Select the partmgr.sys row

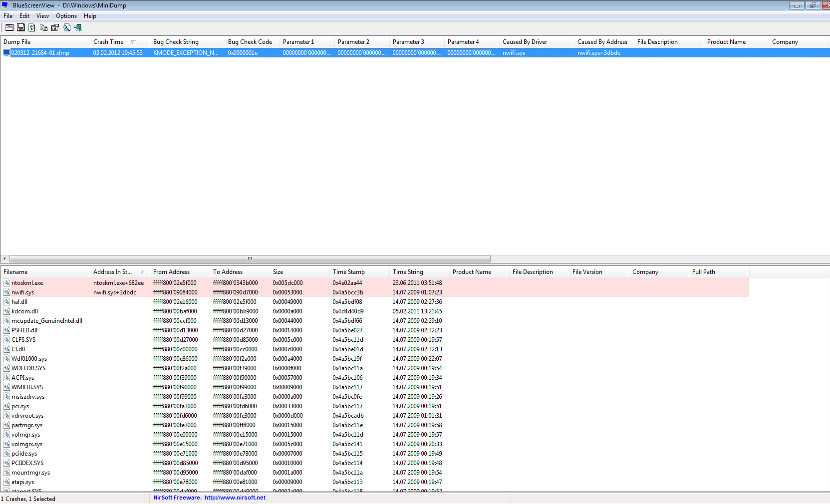[x=374, y=425]
